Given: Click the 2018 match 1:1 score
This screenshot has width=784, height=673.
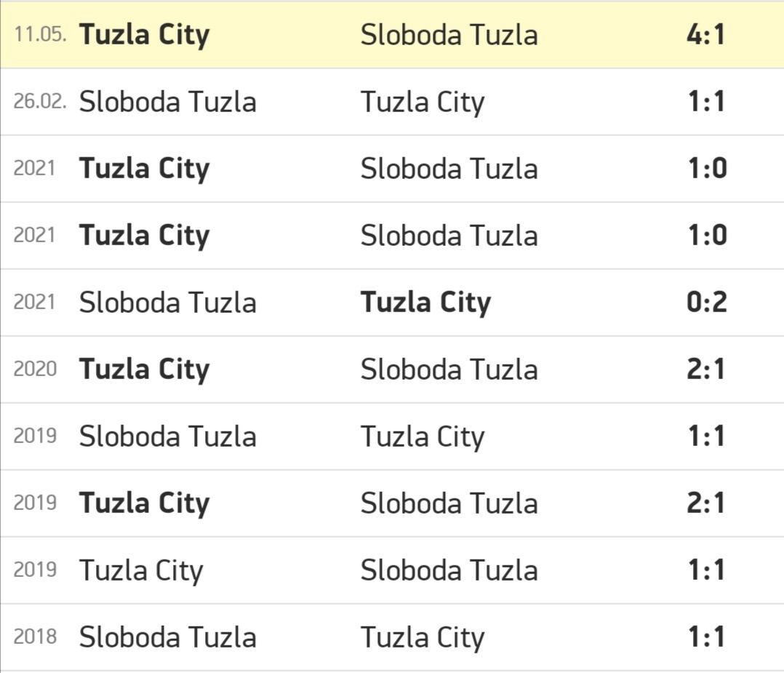Looking at the screenshot, I should point(706,637).
